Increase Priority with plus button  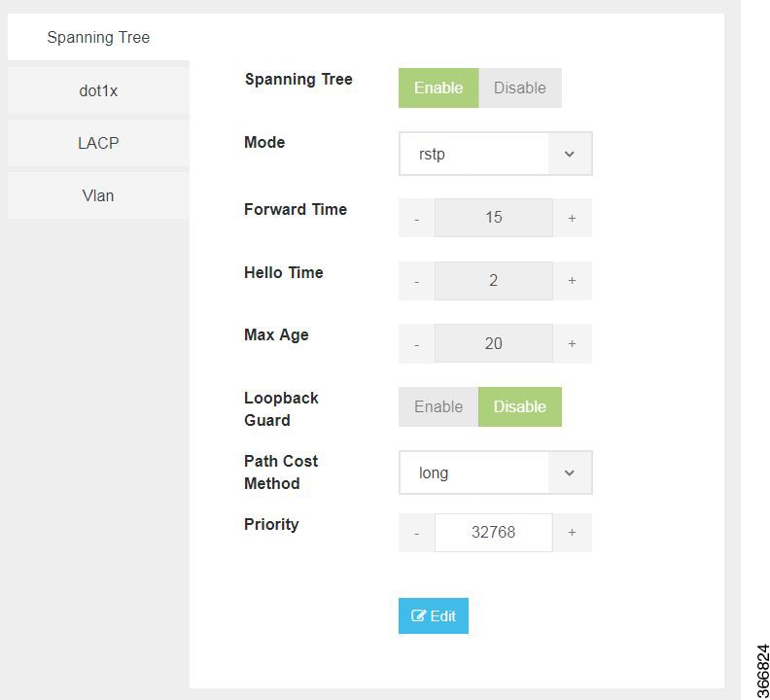(572, 533)
